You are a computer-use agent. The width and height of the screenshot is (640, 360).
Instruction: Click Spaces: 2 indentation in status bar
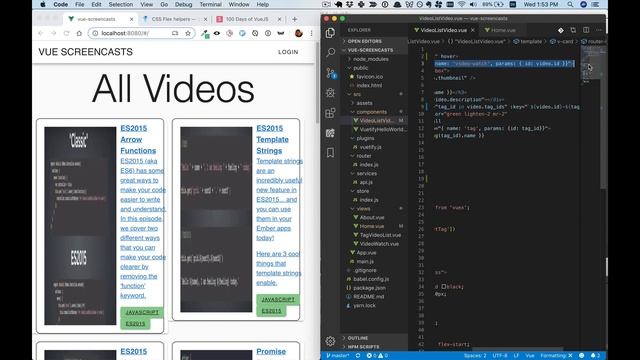pos(475,356)
